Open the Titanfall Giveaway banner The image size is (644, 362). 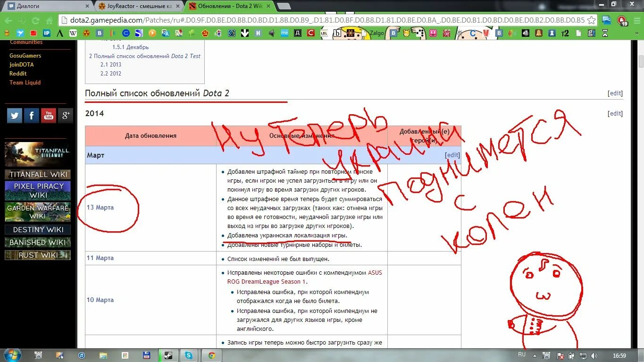click(x=38, y=154)
